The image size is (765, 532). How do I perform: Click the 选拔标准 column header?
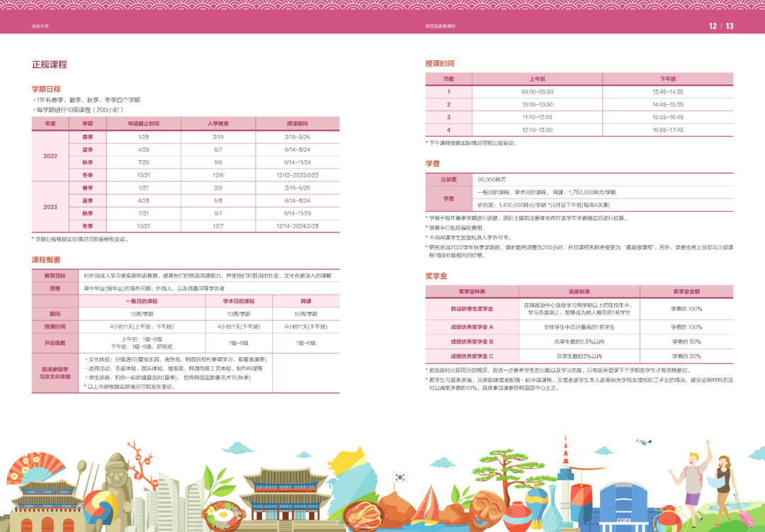pyautogui.click(x=579, y=291)
